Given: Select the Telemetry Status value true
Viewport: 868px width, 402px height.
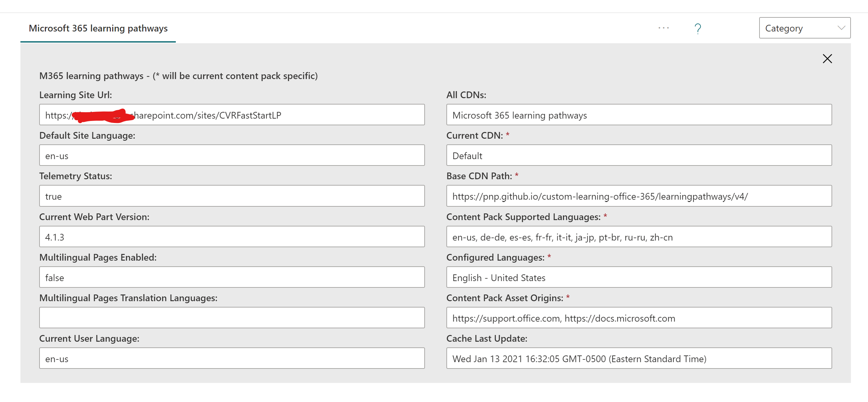Looking at the screenshot, I should (x=232, y=196).
